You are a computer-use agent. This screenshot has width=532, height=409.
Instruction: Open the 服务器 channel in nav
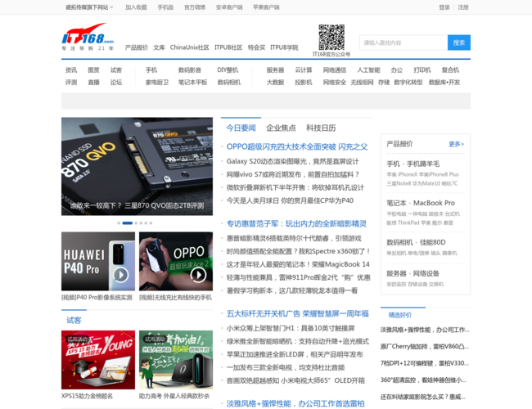click(275, 70)
